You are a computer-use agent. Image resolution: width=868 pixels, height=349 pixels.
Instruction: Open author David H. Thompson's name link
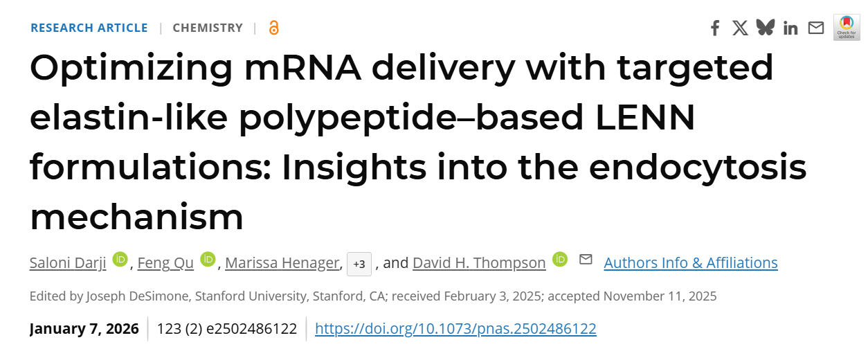[x=479, y=263]
